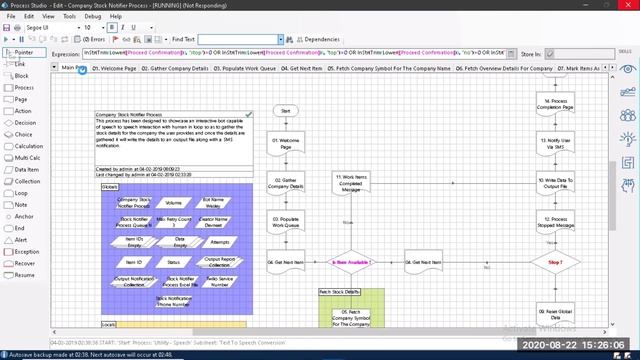
Task: Pause the running process
Action: (x=22, y=40)
